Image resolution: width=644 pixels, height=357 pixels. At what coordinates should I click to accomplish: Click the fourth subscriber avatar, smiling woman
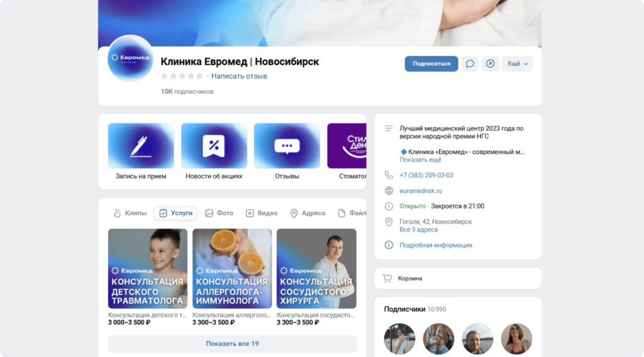(x=516, y=339)
